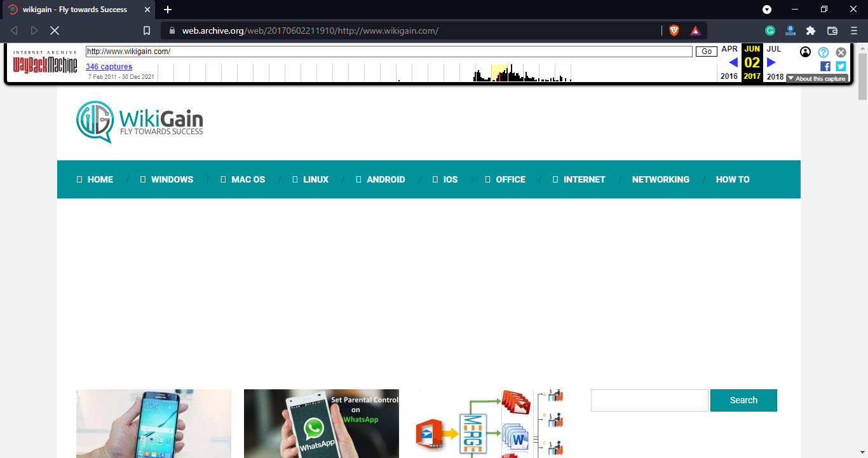Click the Brave Shields lion icon
This screenshot has width=868, height=458.
[x=674, y=31]
